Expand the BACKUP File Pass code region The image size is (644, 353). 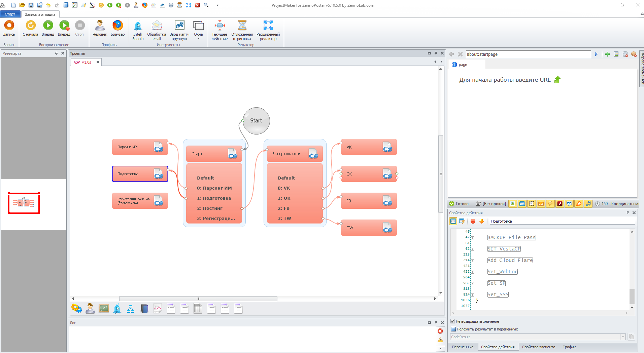click(472, 238)
